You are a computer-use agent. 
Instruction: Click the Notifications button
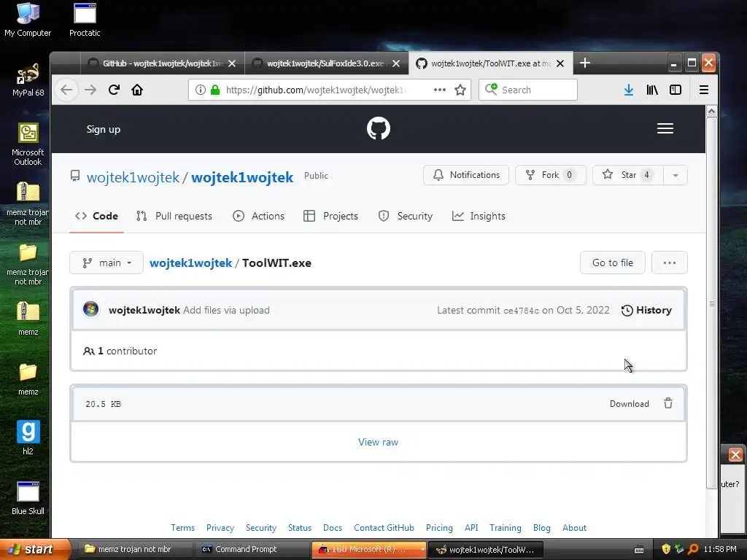click(466, 175)
